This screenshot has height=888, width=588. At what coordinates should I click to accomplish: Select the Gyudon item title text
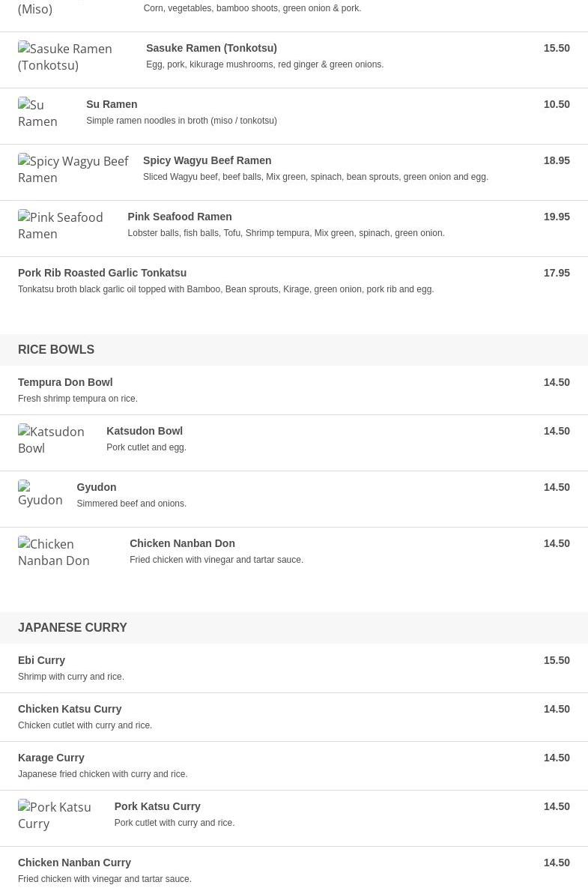coord(96,487)
